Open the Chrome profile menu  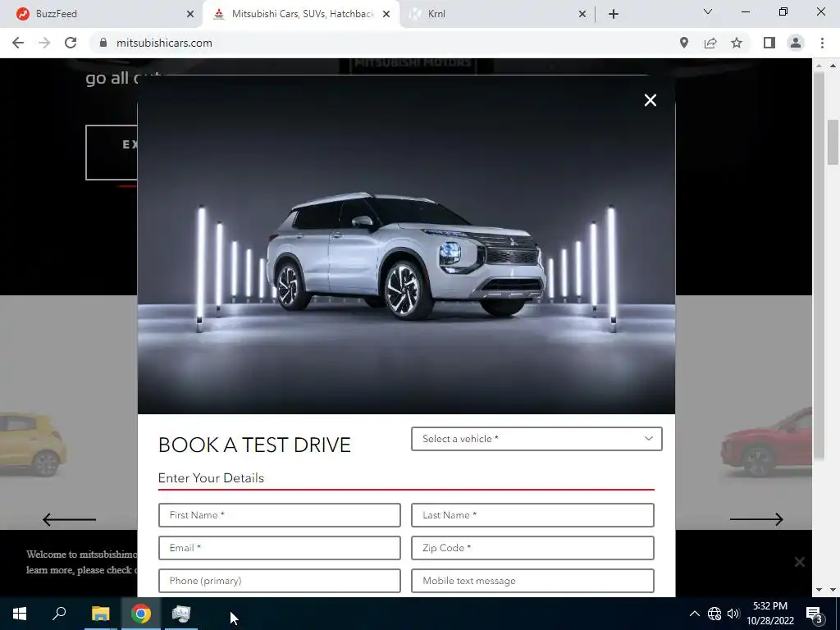click(796, 43)
